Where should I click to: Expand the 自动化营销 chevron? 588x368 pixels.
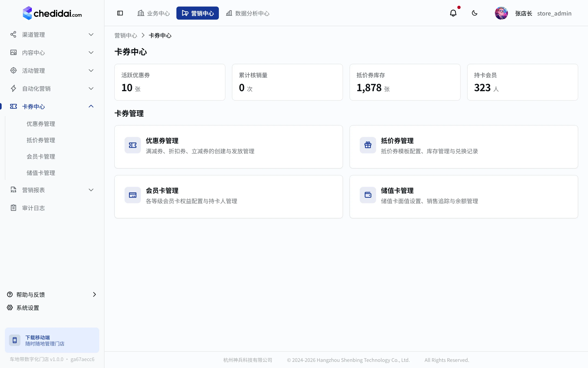(91, 89)
